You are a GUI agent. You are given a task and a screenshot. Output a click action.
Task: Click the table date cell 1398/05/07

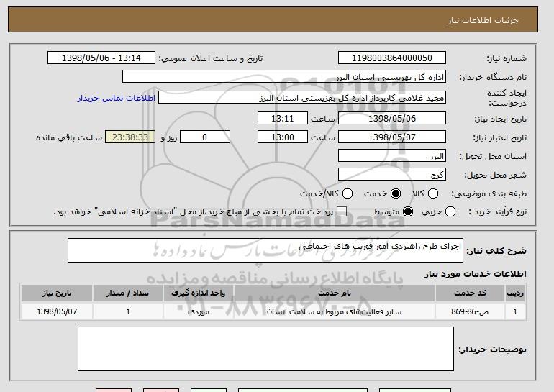point(57,312)
